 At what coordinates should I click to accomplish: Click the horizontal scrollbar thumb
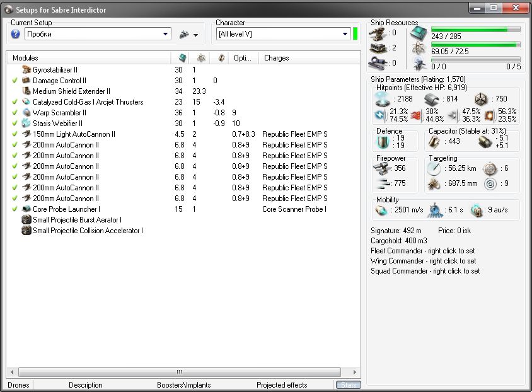[180, 372]
